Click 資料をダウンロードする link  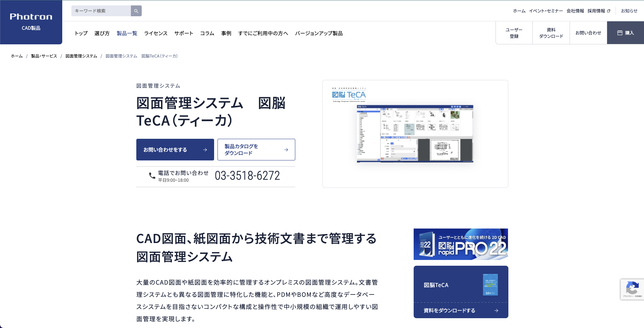461,310
